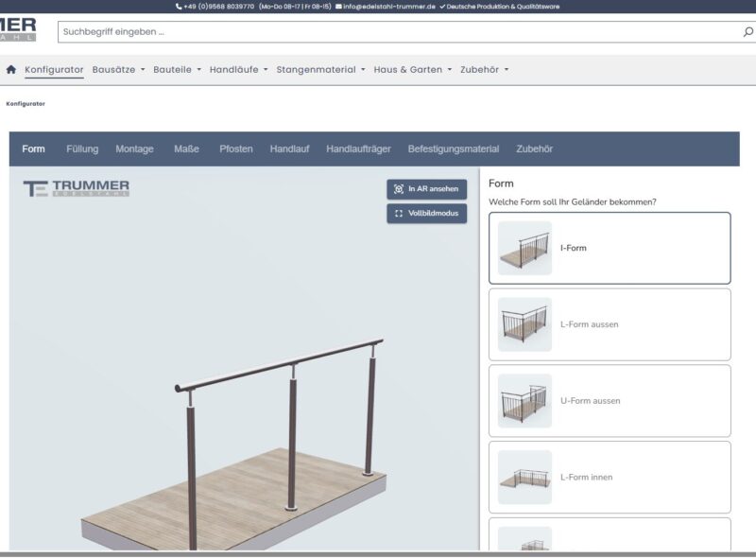Screen dimensions: 756x558
Task: Click the Suchbegriff search input field
Action: pos(283,31)
